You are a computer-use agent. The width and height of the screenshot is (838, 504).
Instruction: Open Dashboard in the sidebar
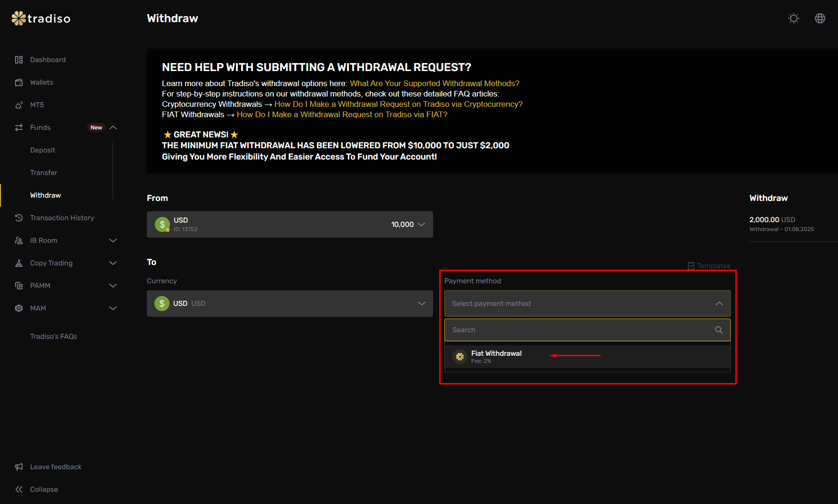[x=48, y=60]
